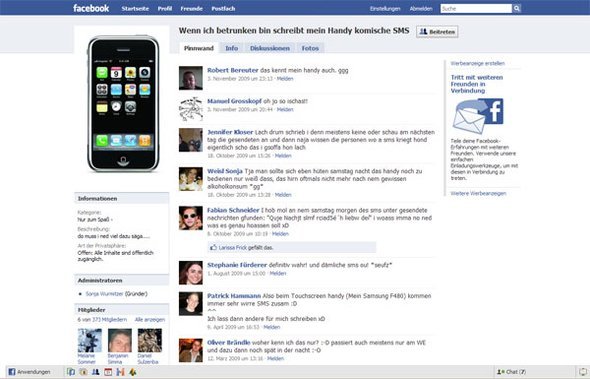Open the events calendar icon in bottom bar
The width and height of the screenshot is (590, 379).
(x=108, y=372)
